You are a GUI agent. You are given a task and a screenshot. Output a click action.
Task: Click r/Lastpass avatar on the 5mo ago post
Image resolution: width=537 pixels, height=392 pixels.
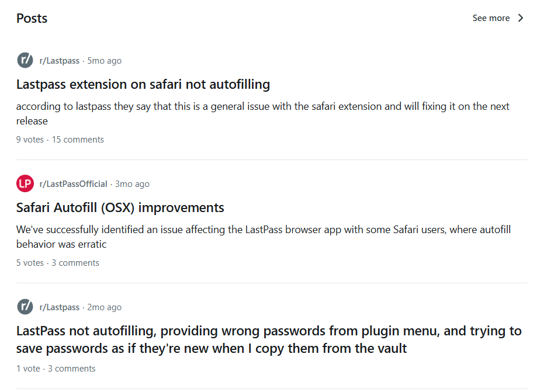(25, 60)
